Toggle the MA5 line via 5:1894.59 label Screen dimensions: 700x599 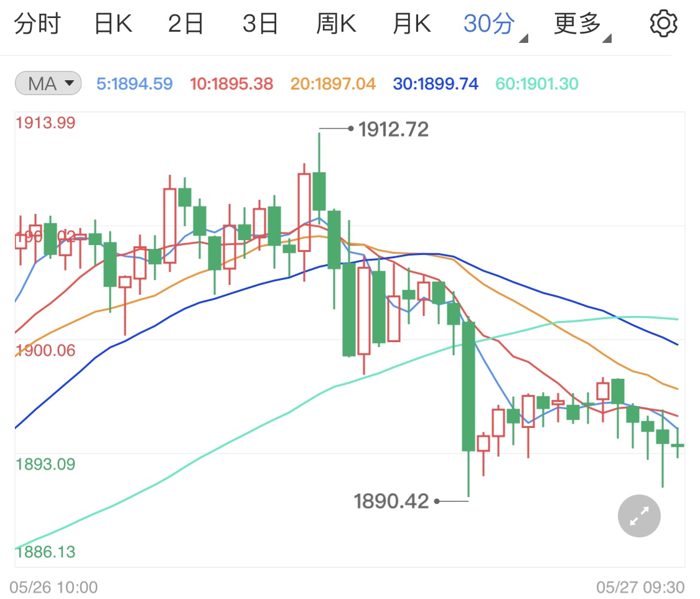tap(134, 83)
